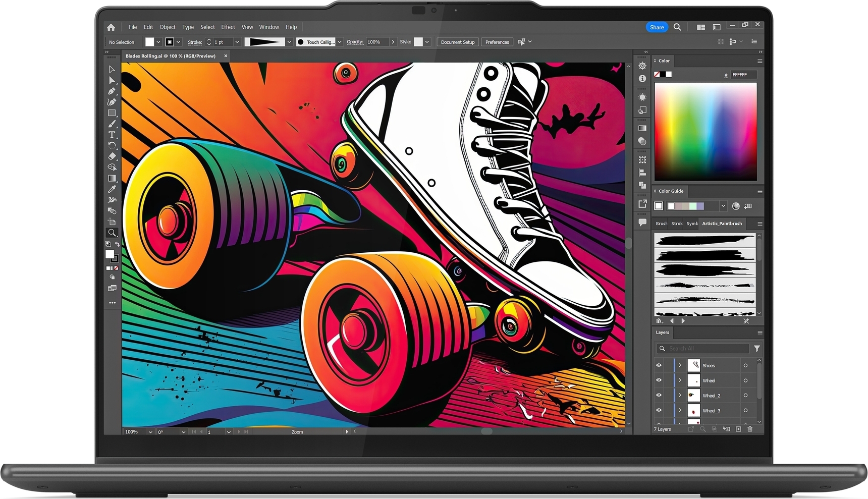Open the Properties info panel icon
Viewport: 868px width, 499px height.
(642, 78)
